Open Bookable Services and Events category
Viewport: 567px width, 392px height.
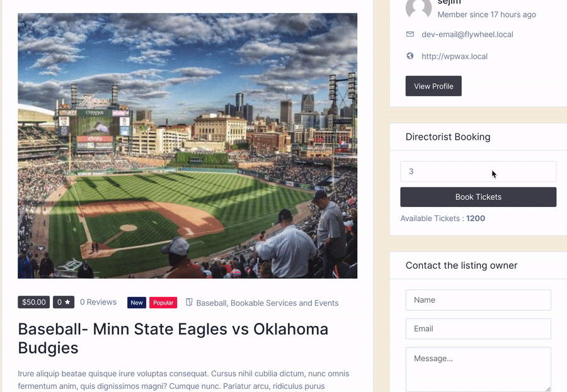click(x=285, y=303)
